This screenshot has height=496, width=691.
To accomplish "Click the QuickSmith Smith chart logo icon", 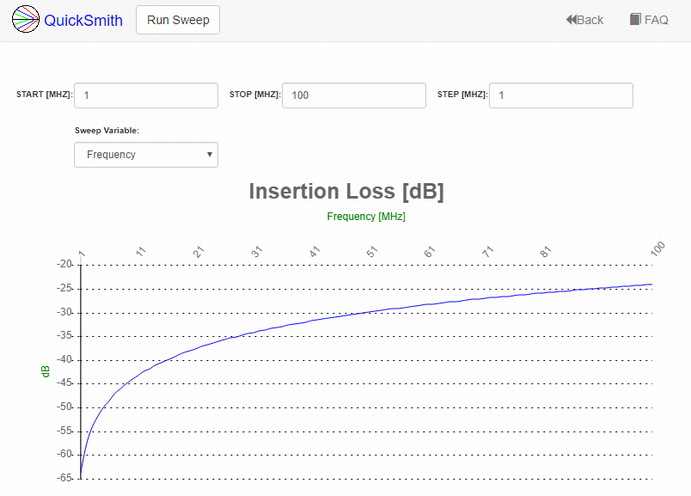I will (26, 19).
